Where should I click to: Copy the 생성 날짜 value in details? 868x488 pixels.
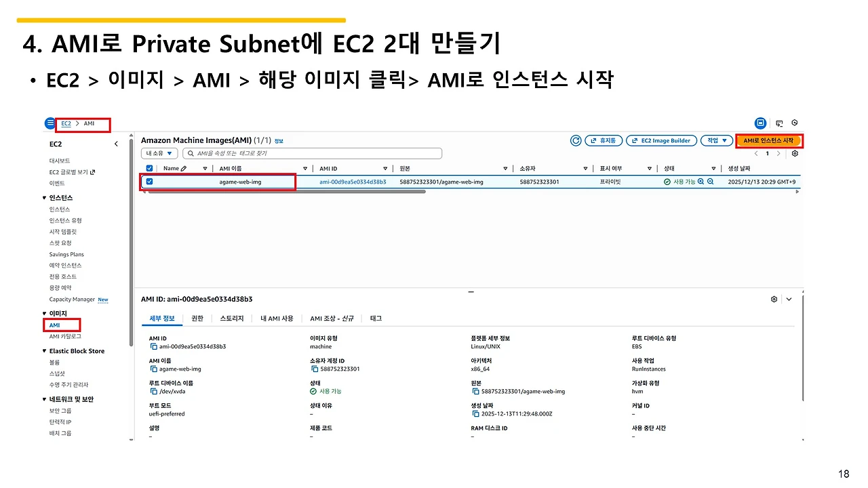[x=475, y=413]
